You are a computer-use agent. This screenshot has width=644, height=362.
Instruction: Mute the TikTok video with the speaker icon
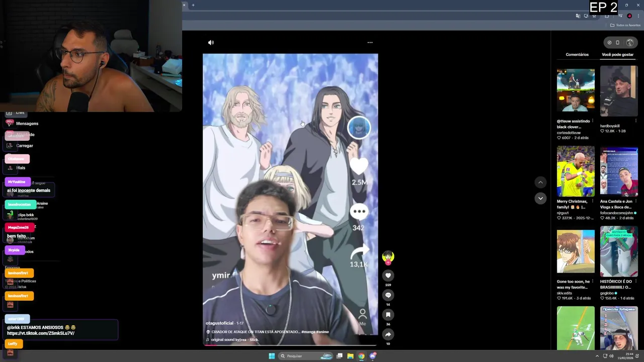click(211, 43)
